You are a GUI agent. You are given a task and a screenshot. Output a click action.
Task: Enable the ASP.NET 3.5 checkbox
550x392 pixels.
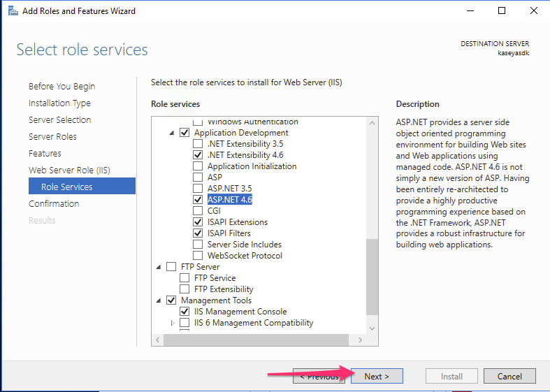(x=198, y=188)
